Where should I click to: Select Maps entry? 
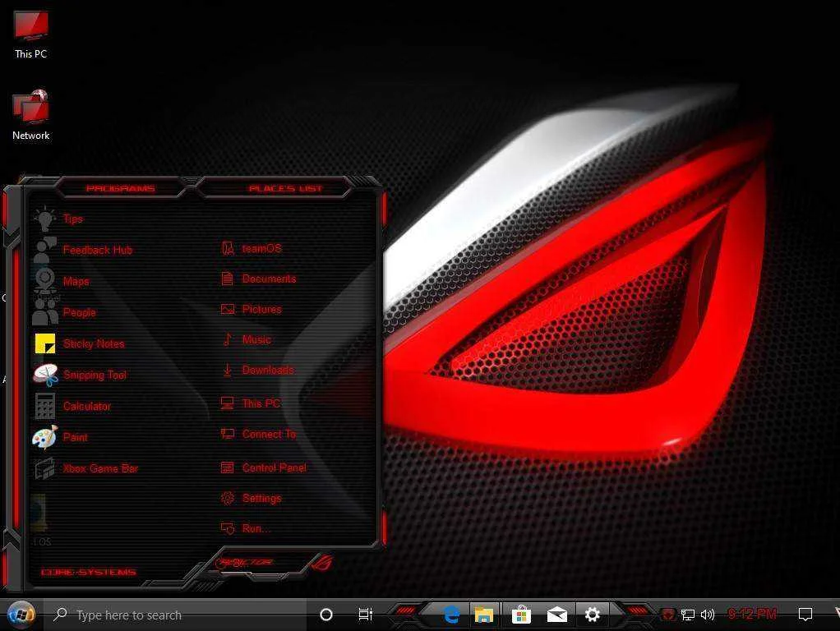76,281
